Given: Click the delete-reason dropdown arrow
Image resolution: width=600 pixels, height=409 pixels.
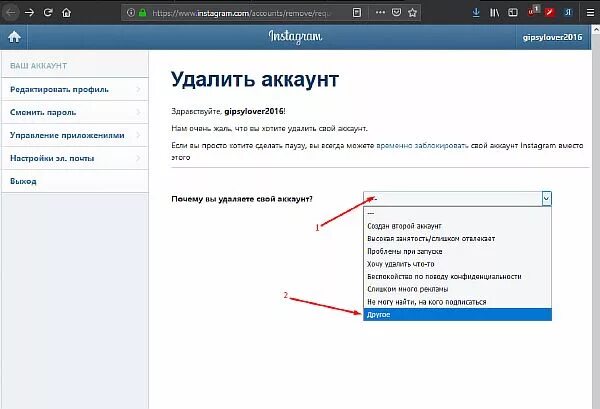Looking at the screenshot, I should click(546, 199).
